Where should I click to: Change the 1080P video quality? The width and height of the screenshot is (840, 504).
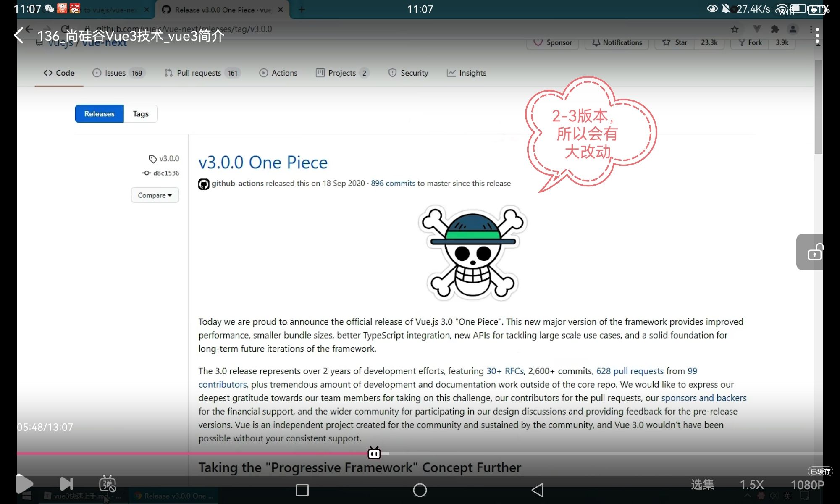[x=807, y=485]
